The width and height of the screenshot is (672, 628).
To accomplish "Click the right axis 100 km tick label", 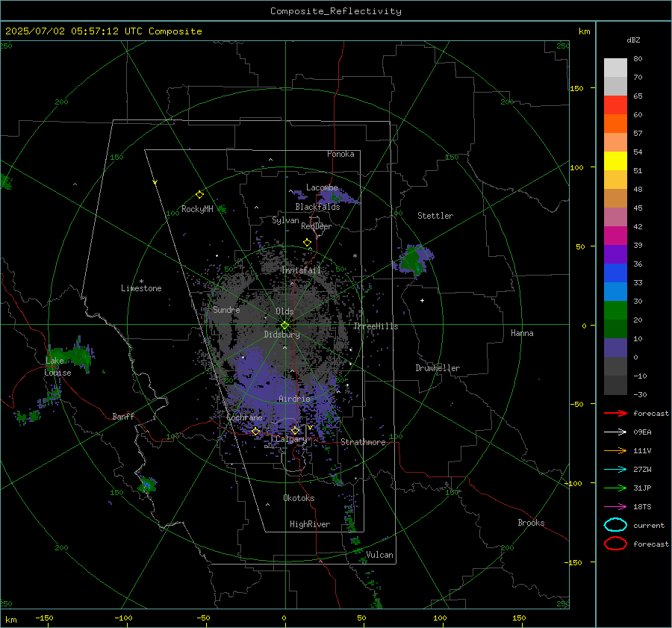I will point(576,167).
